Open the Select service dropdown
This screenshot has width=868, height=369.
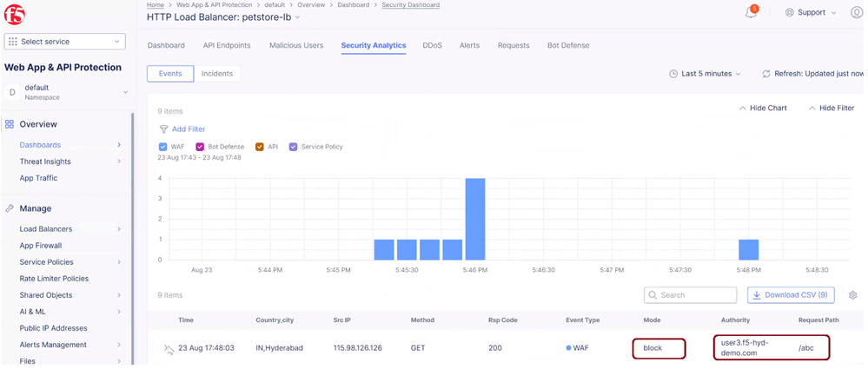pos(65,41)
